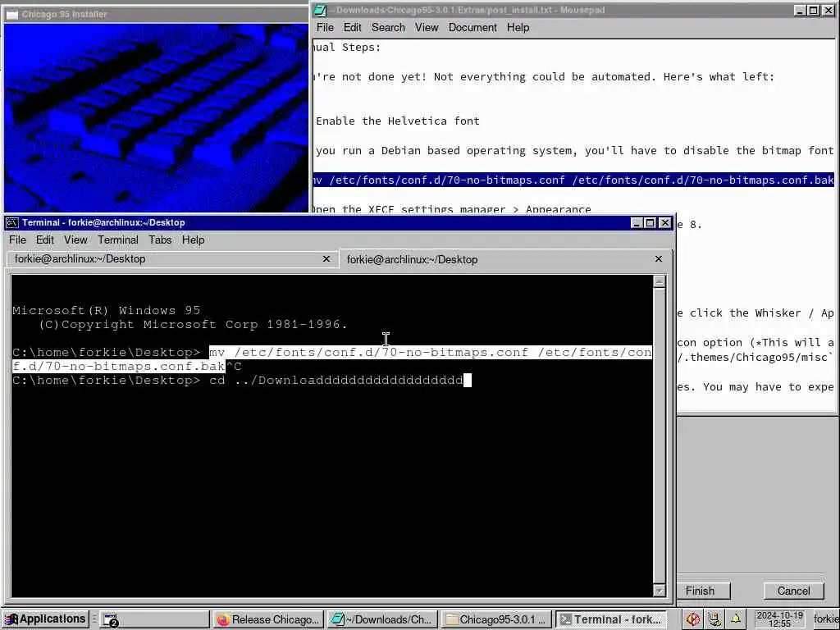This screenshot has width=840, height=630.
Task: Open the Tabs menu in Terminal
Action: (160, 240)
